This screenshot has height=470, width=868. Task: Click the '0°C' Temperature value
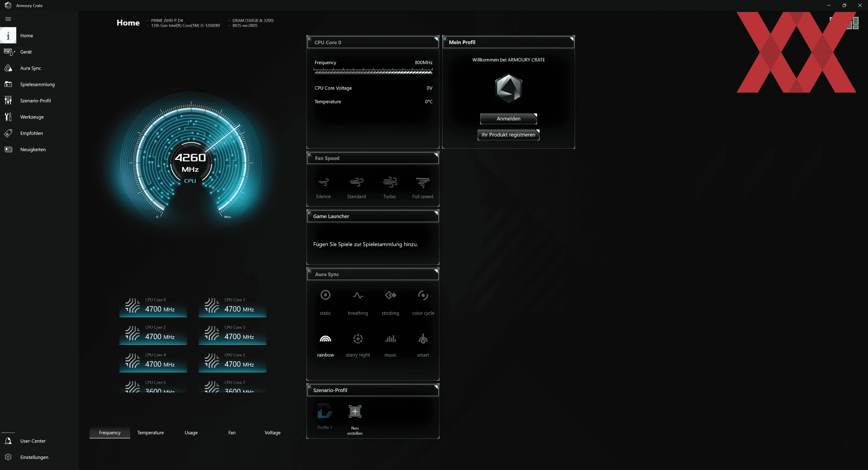click(x=429, y=102)
